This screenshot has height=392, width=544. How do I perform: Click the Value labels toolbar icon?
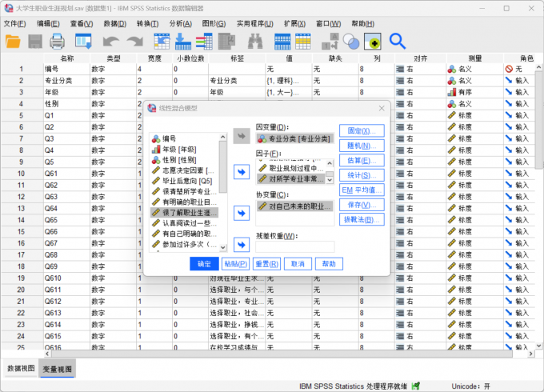click(x=373, y=42)
